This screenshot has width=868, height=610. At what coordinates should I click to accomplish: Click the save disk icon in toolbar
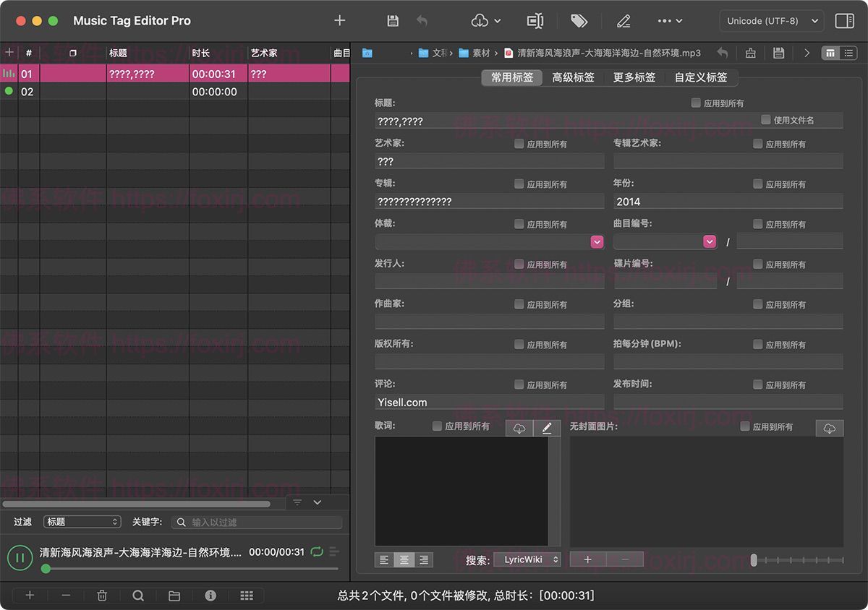pos(393,21)
